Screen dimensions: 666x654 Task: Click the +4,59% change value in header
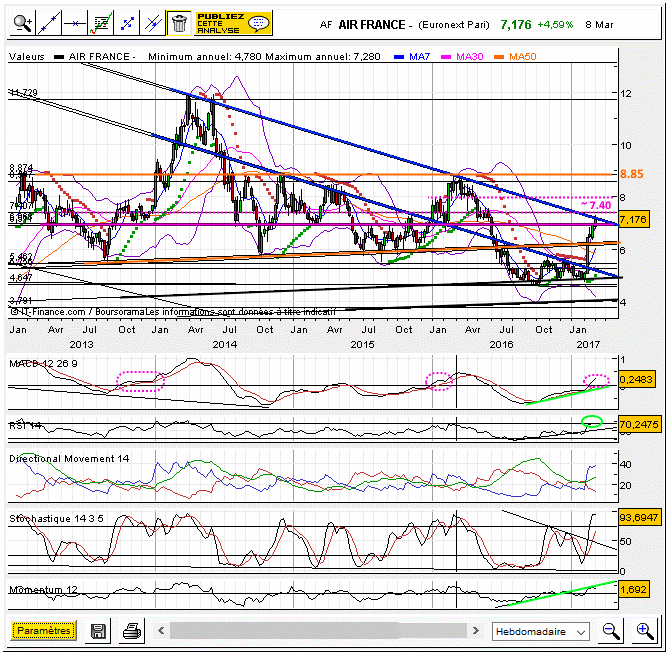555,25
